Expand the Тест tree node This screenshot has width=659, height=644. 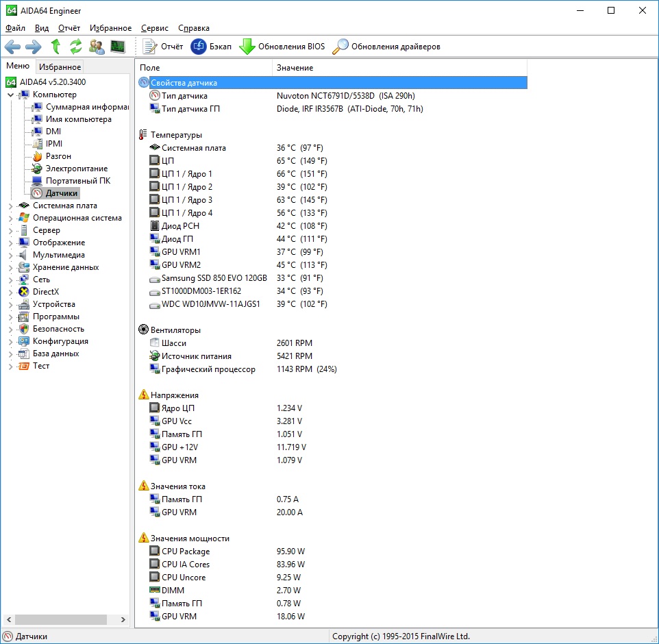10,366
